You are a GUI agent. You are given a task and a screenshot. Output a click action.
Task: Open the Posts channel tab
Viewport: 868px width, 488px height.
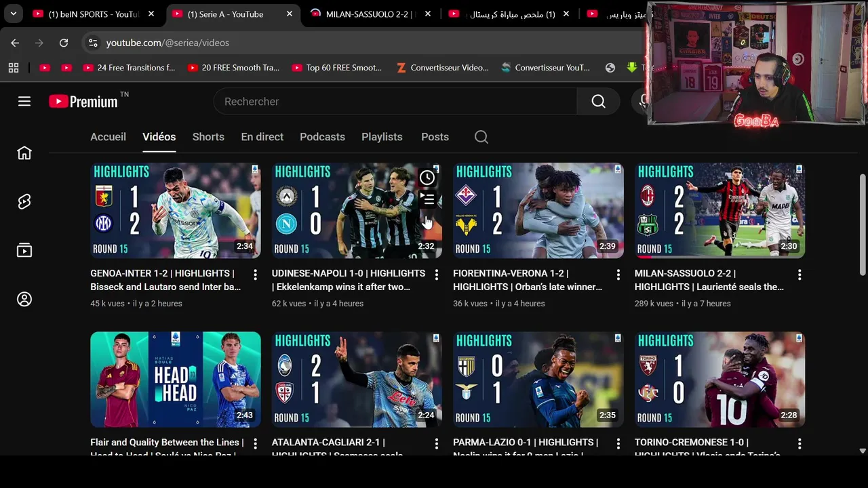coord(435,137)
